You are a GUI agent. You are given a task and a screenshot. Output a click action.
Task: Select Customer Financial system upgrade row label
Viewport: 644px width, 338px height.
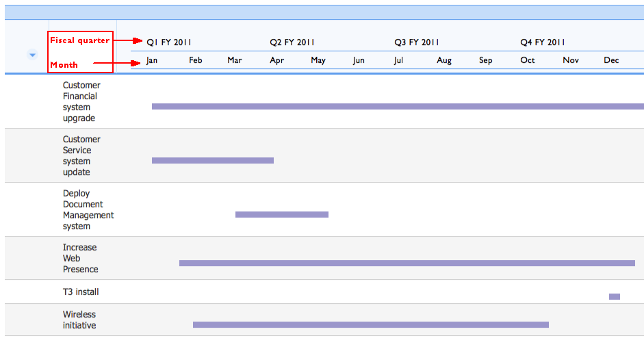(81, 101)
